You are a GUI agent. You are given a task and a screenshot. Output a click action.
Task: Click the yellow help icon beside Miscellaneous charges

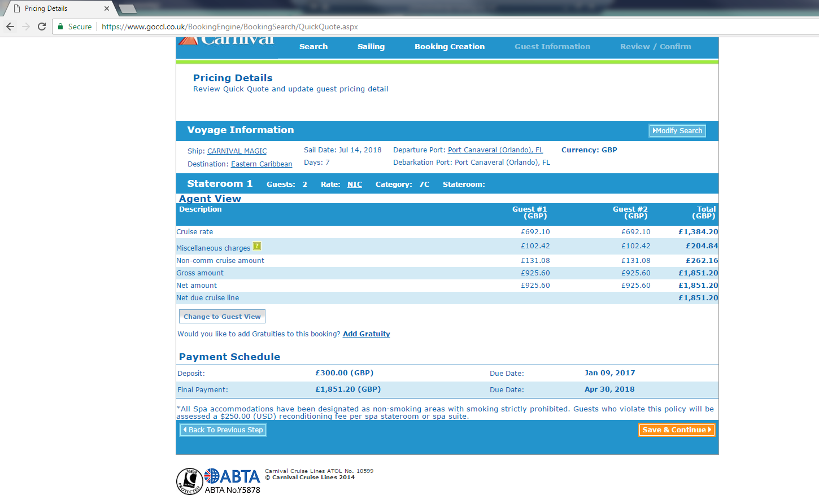(257, 246)
